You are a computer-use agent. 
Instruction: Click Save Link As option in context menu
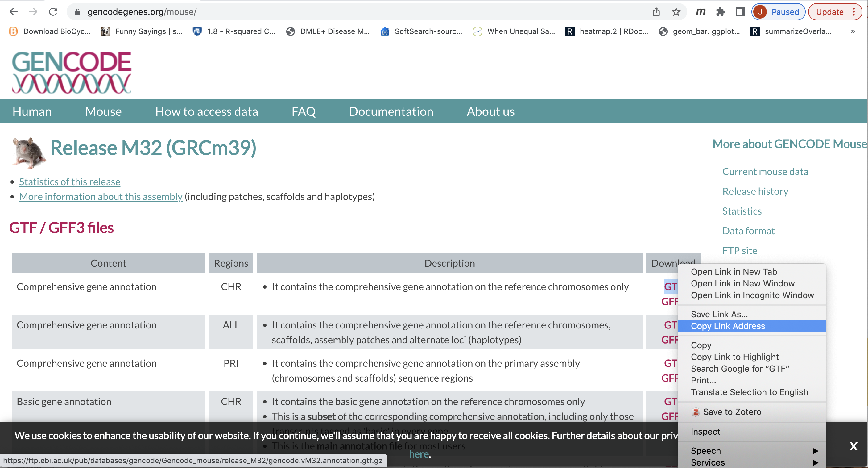(x=720, y=314)
